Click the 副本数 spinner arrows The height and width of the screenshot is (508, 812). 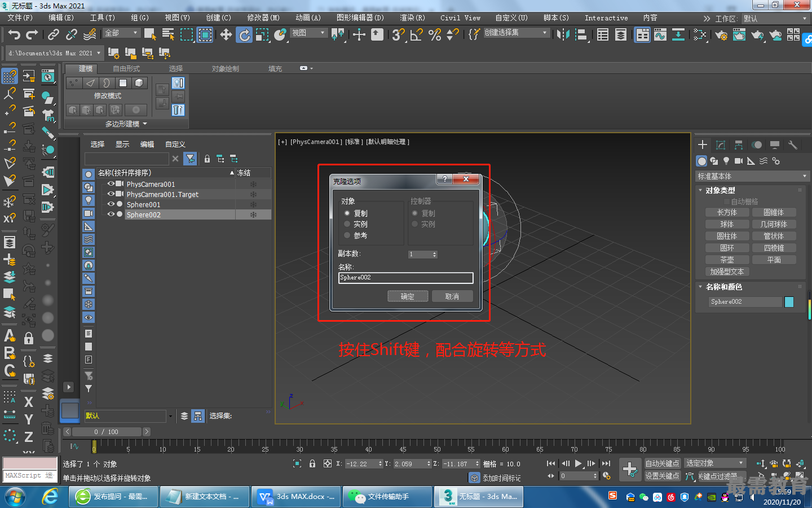point(435,255)
